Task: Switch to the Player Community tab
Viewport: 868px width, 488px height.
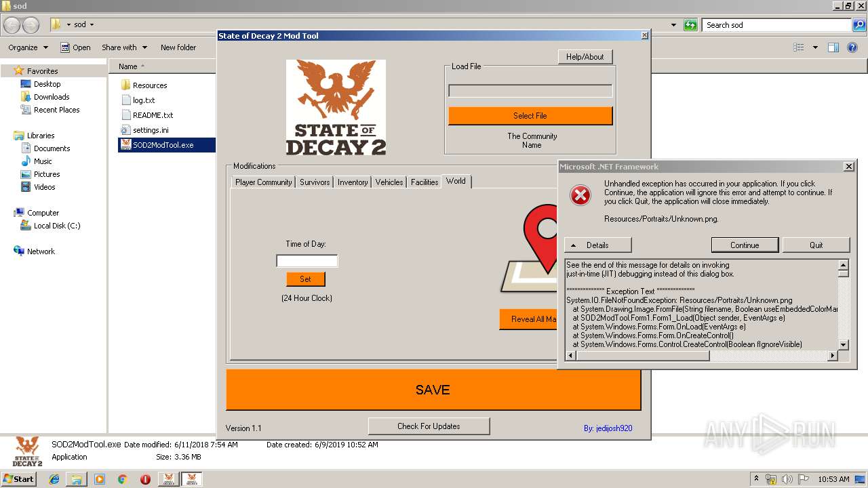Action: point(263,182)
